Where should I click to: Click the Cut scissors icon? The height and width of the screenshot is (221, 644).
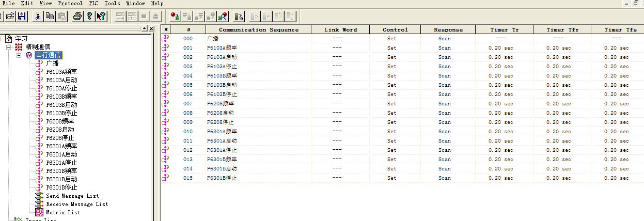(x=38, y=16)
